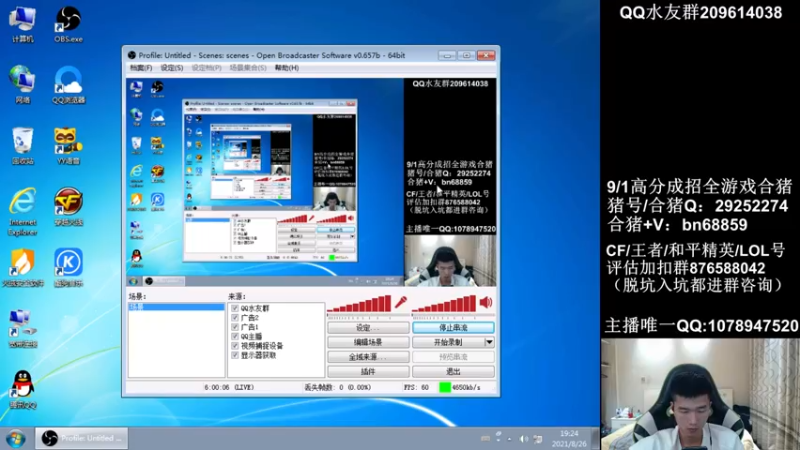The width and height of the screenshot is (800, 450).
Task: Select the remote desktop shortcut above QQ
Action: coord(22,329)
